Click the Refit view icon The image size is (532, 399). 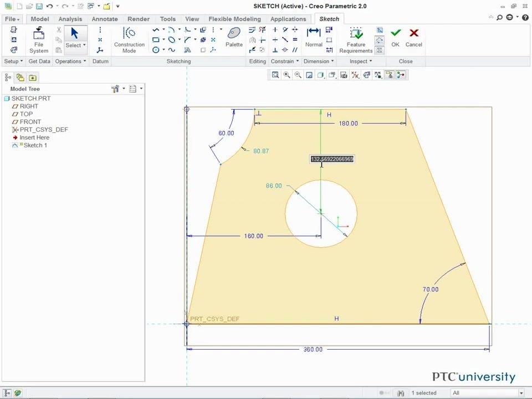click(x=275, y=75)
